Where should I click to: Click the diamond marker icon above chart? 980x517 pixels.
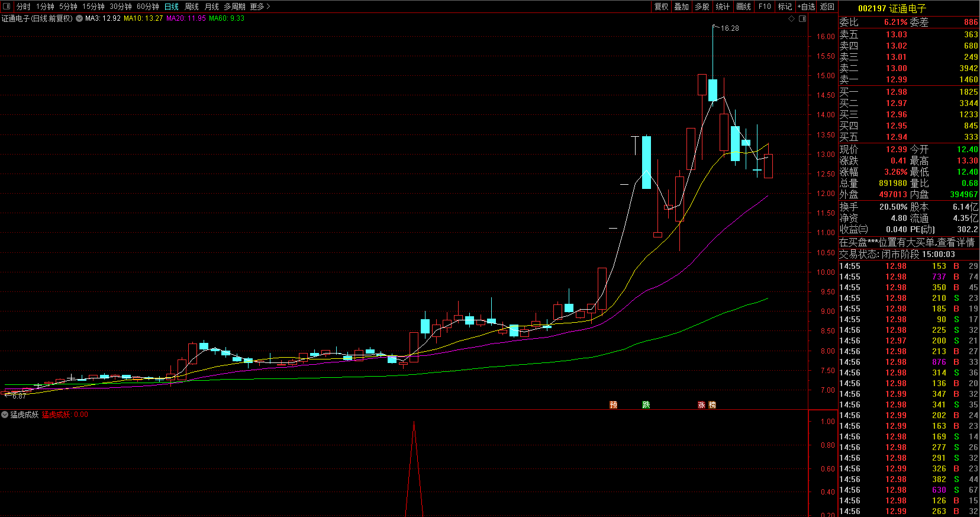(x=792, y=19)
